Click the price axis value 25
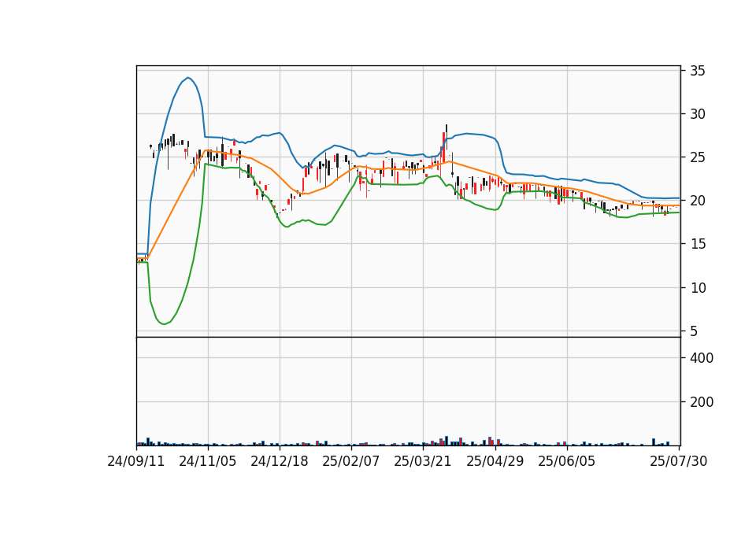The height and width of the screenshot is (543, 756). (698, 157)
